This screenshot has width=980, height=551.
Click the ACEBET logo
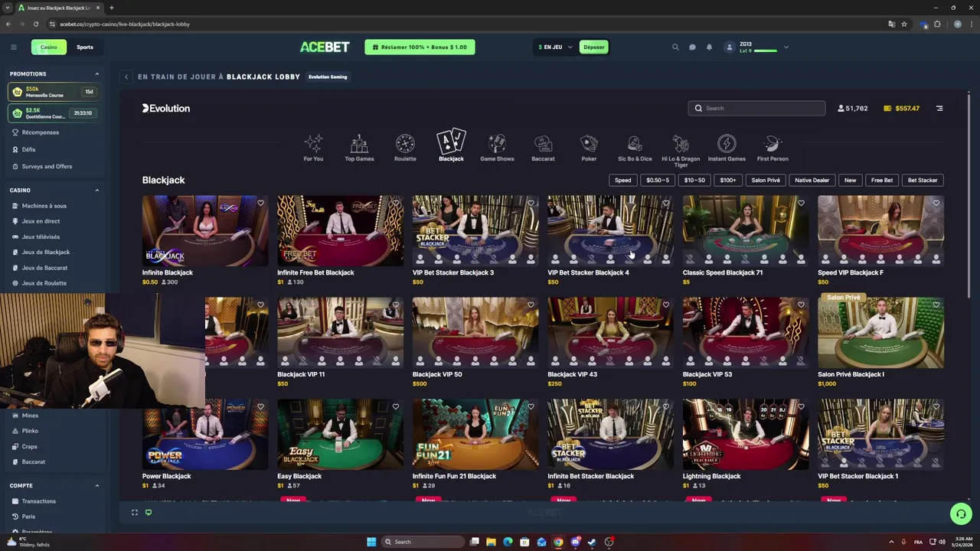pyautogui.click(x=325, y=47)
